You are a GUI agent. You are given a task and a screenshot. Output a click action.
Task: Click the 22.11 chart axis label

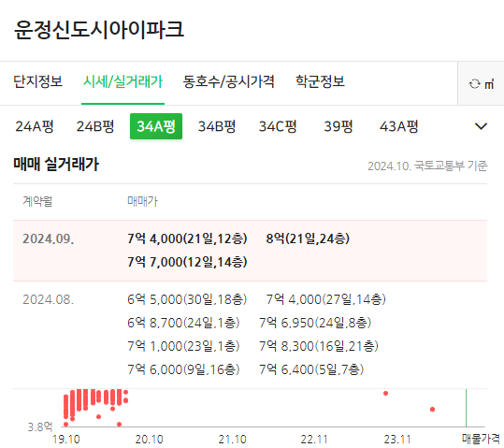click(314, 440)
